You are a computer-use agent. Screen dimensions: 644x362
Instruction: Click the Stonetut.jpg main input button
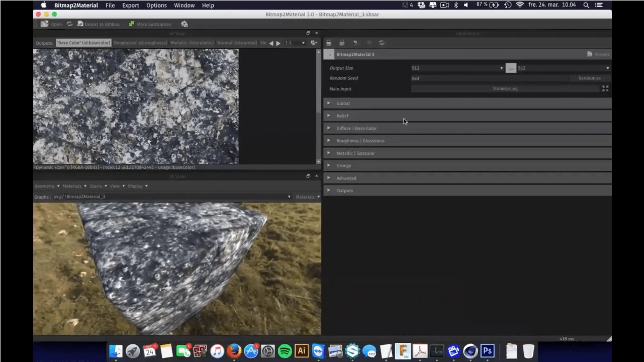505,88
